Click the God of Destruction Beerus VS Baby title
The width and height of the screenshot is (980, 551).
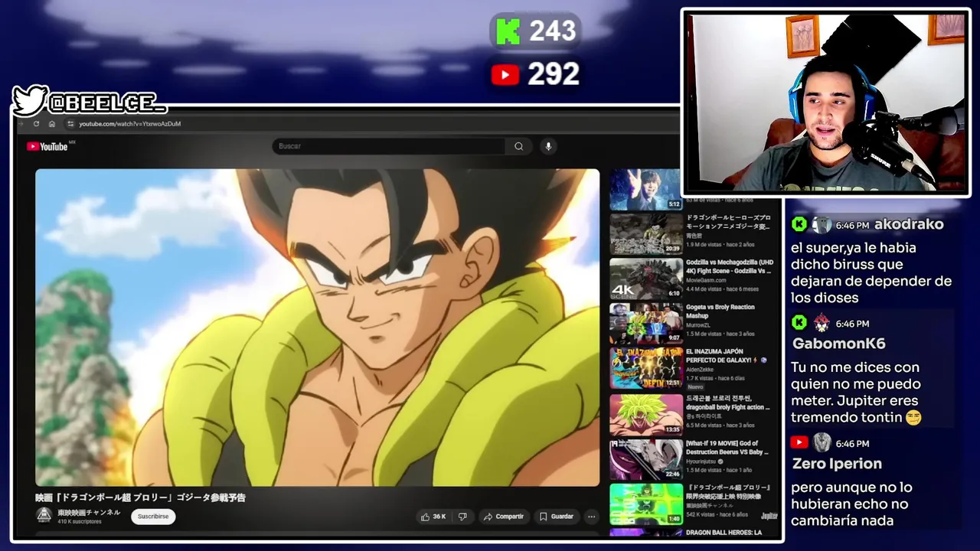[728, 448]
